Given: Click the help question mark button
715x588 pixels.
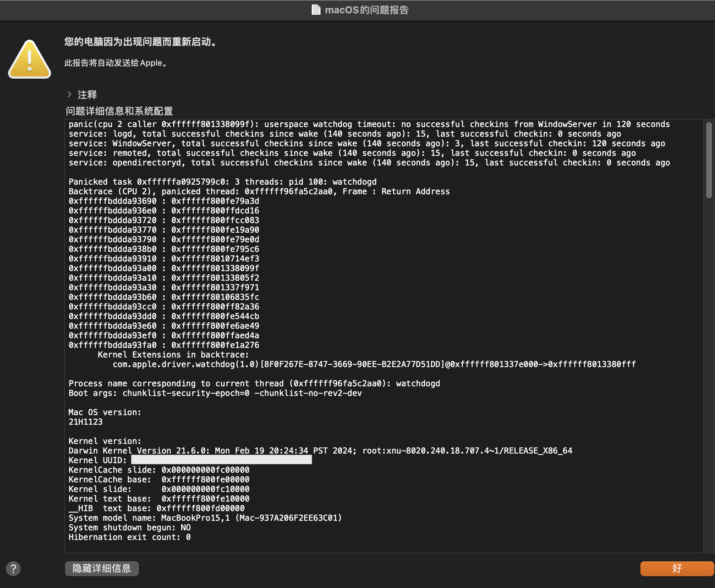Looking at the screenshot, I should 13,569.
